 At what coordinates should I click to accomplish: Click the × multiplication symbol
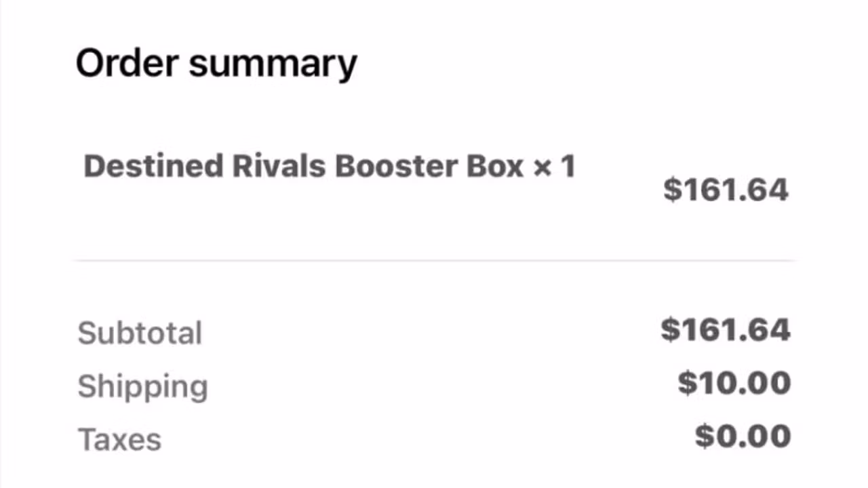click(x=542, y=167)
